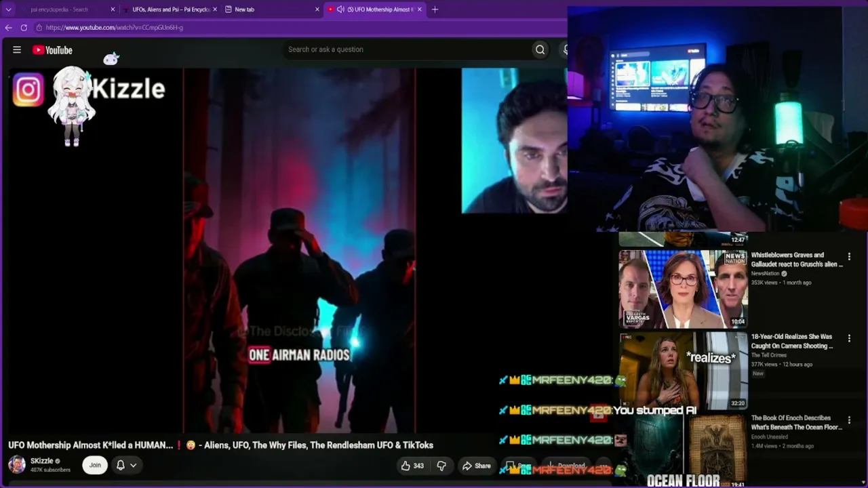This screenshot has width=868, height=488.
Task: Close the New tab tab
Action: (x=317, y=9)
